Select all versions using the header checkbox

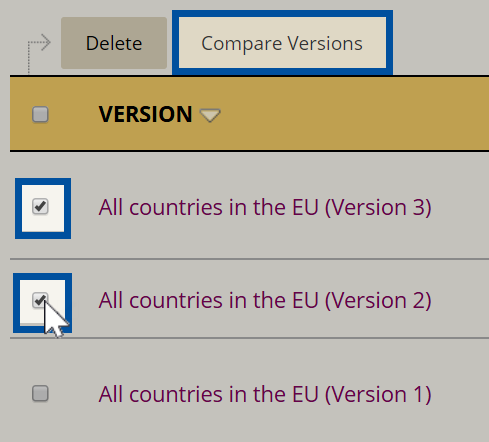pyautogui.click(x=40, y=114)
